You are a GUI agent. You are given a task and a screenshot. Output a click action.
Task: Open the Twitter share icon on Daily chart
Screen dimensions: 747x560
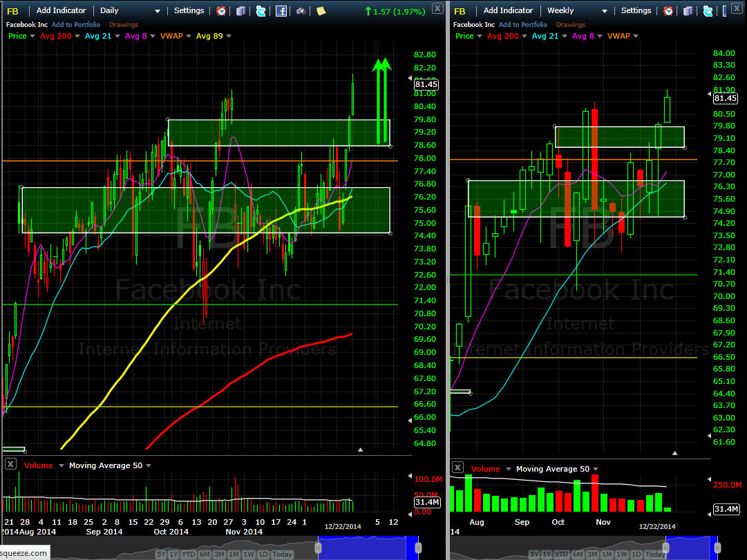pos(261,11)
